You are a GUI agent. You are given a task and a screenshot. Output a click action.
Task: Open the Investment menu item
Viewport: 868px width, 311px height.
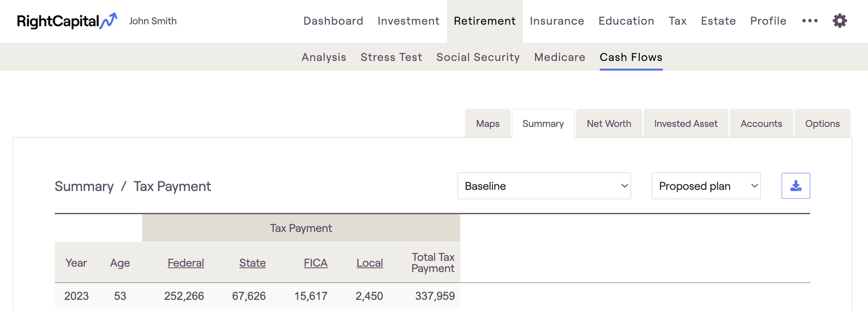click(408, 21)
